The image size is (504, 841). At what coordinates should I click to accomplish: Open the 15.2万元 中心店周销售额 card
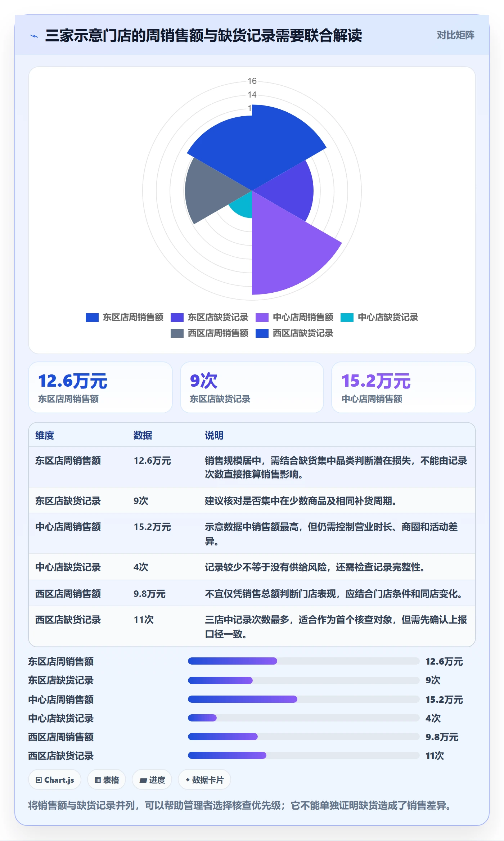point(404,387)
